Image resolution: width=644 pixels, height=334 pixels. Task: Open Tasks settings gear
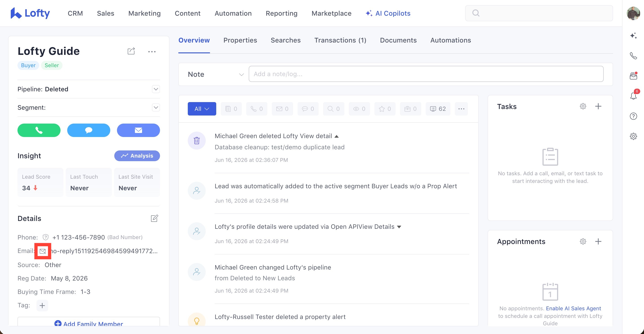583,106
